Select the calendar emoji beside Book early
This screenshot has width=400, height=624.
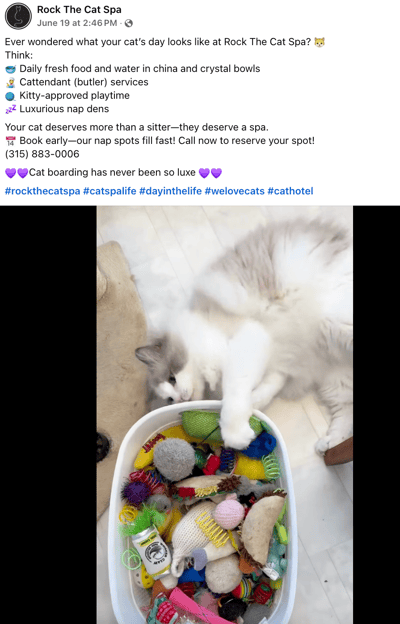tap(10, 141)
